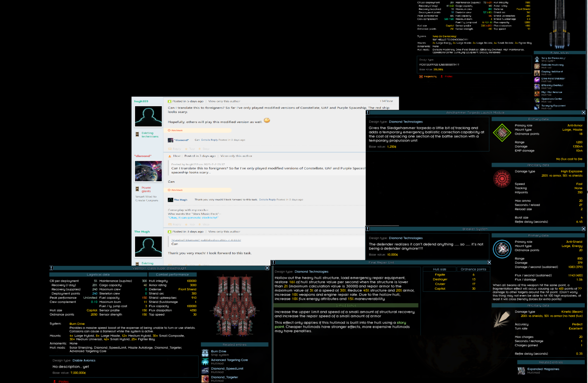Open the Expanded Magazines related entry icon

click(x=521, y=371)
